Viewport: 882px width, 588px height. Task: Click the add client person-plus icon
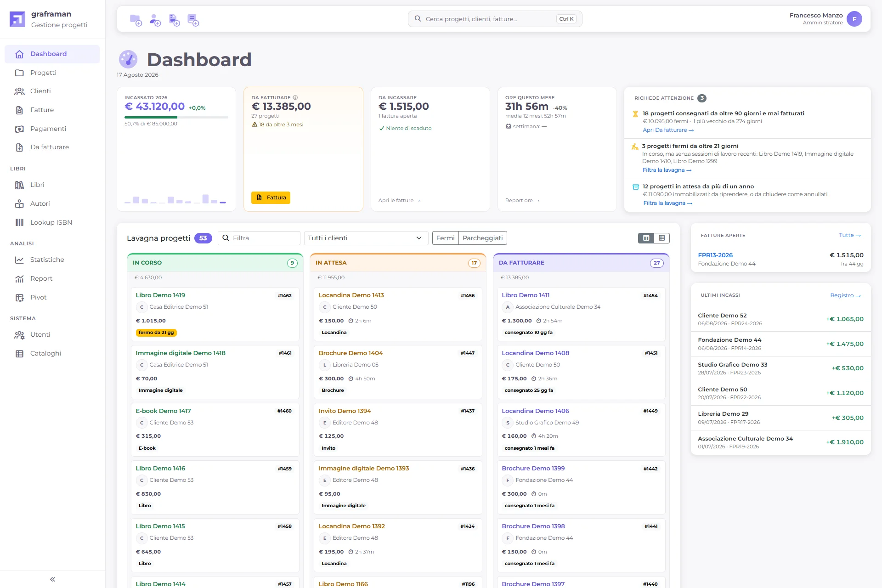(x=155, y=20)
